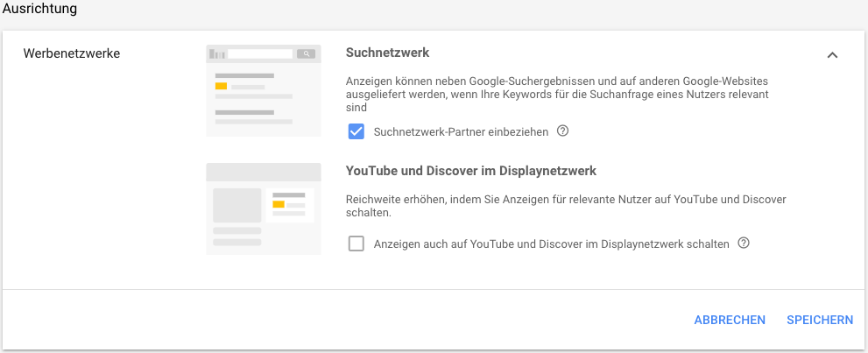
Task: Save settings with SPEICHERN
Action: [x=820, y=320]
